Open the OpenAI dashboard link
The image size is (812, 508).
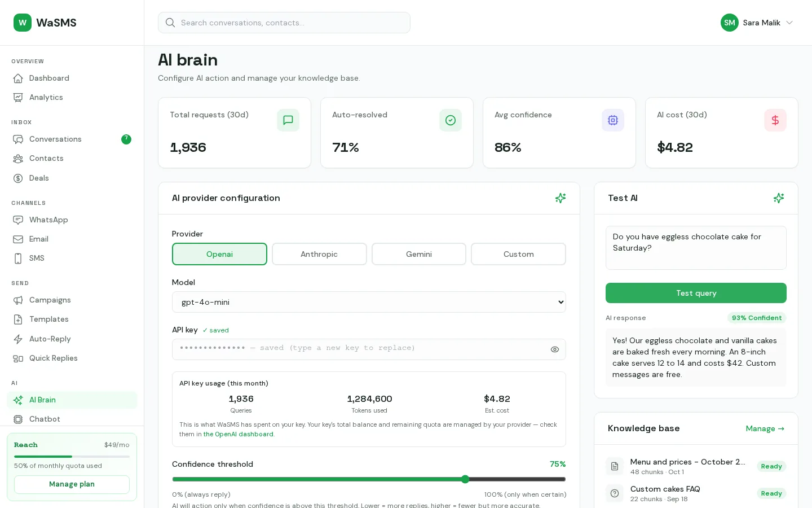click(238, 434)
